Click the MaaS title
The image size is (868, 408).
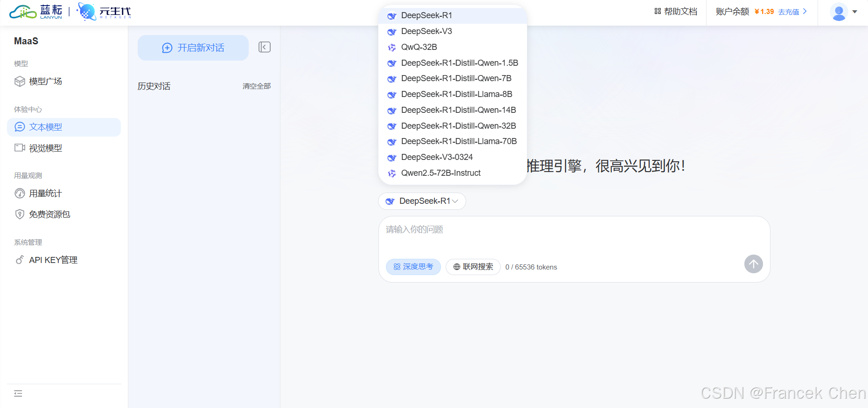[x=26, y=41]
